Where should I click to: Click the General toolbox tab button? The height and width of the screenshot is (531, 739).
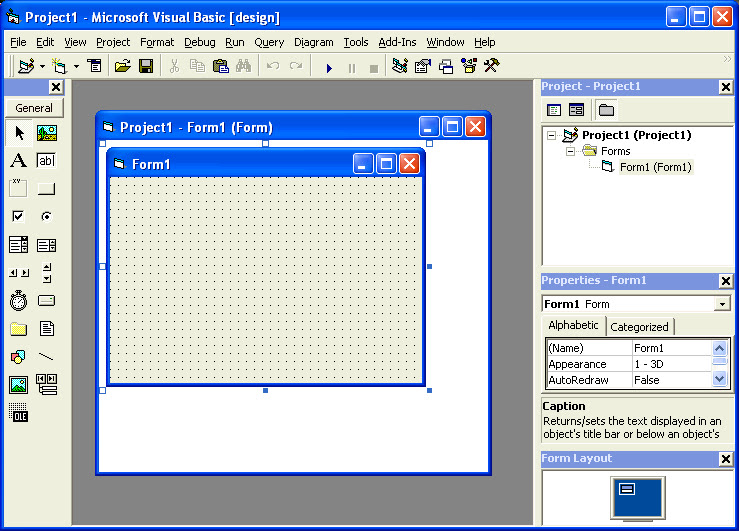34,108
